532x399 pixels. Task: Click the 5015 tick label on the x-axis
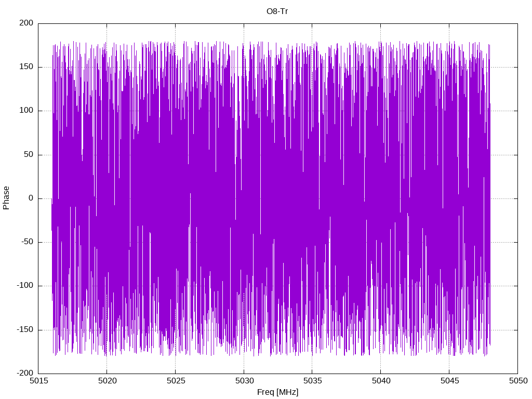38,381
